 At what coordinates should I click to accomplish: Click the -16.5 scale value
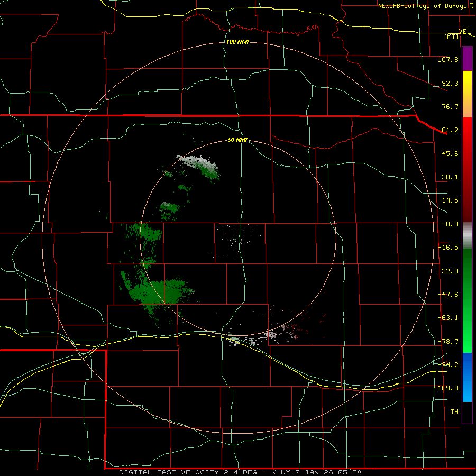(x=448, y=248)
